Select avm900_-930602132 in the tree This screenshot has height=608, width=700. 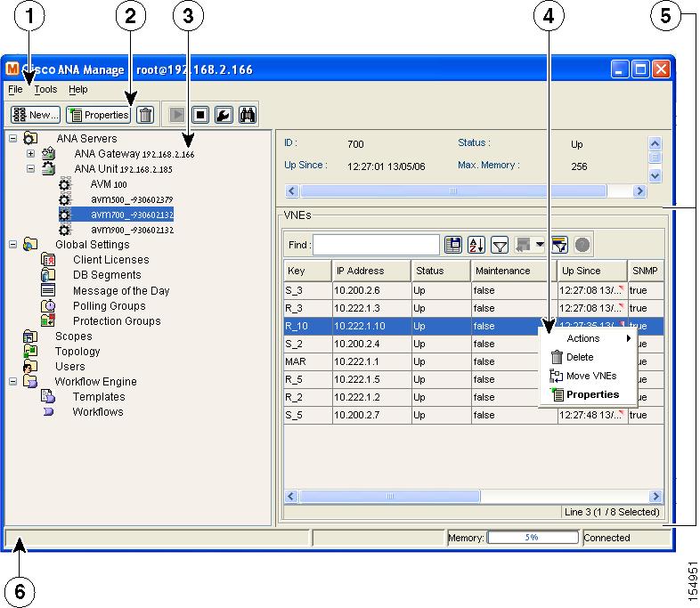pos(132,230)
